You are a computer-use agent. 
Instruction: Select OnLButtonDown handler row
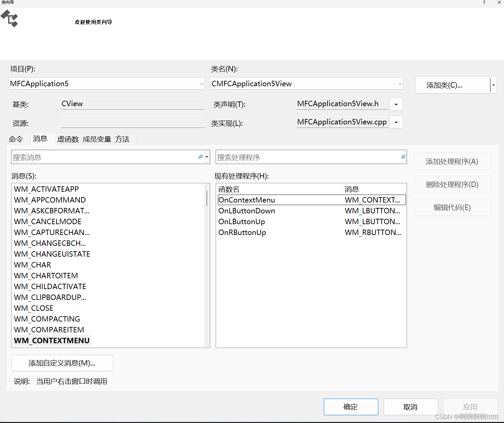click(312, 211)
